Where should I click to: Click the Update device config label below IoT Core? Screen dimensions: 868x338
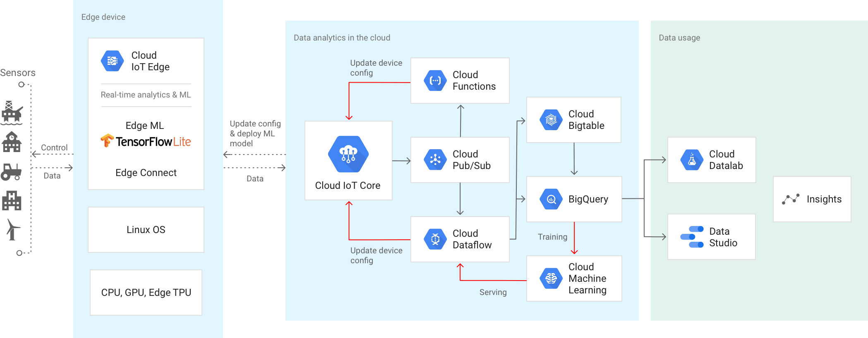(x=376, y=255)
